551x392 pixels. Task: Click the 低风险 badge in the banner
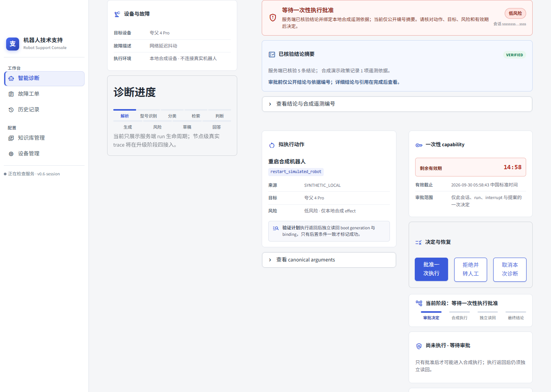pyautogui.click(x=515, y=13)
